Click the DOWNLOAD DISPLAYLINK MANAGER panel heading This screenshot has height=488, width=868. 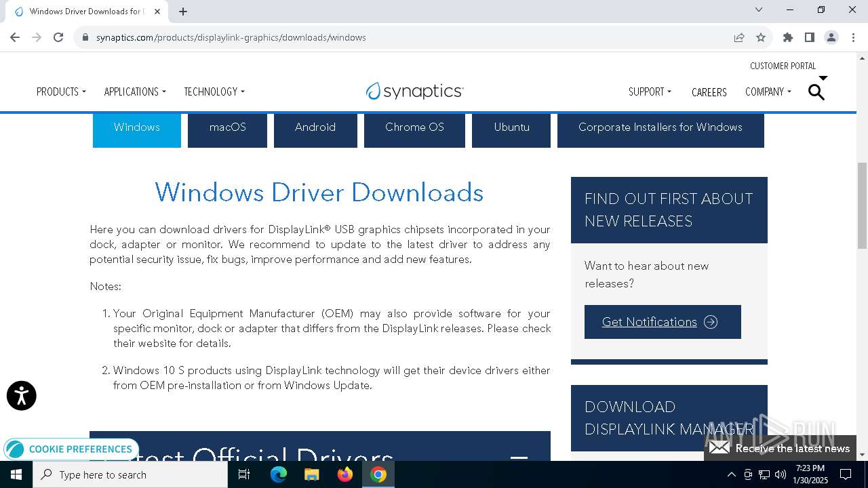(x=669, y=418)
